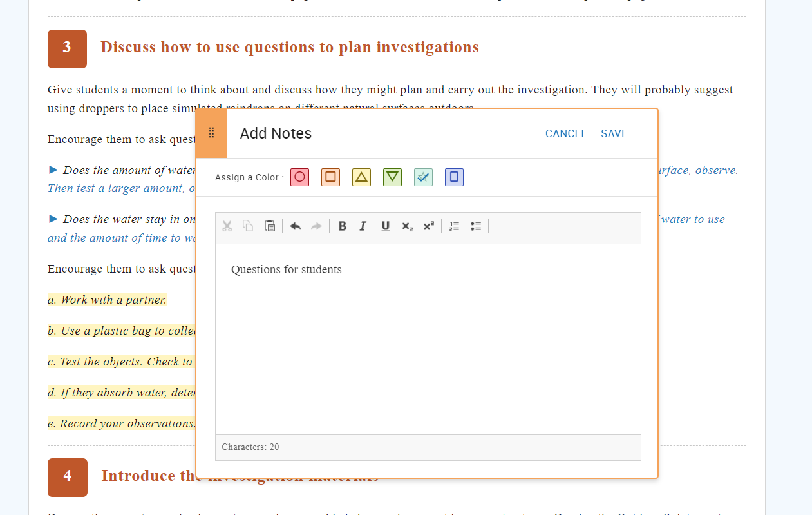Click the 'Characters: 20' counter
Screen dimensions: 812x515
pyautogui.click(x=250, y=447)
